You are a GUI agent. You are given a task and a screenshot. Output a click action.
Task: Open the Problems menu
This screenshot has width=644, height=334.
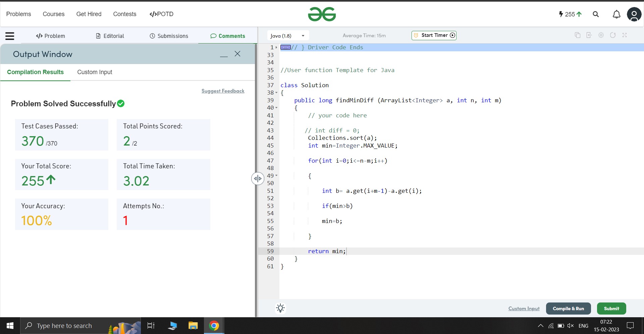pyautogui.click(x=18, y=14)
